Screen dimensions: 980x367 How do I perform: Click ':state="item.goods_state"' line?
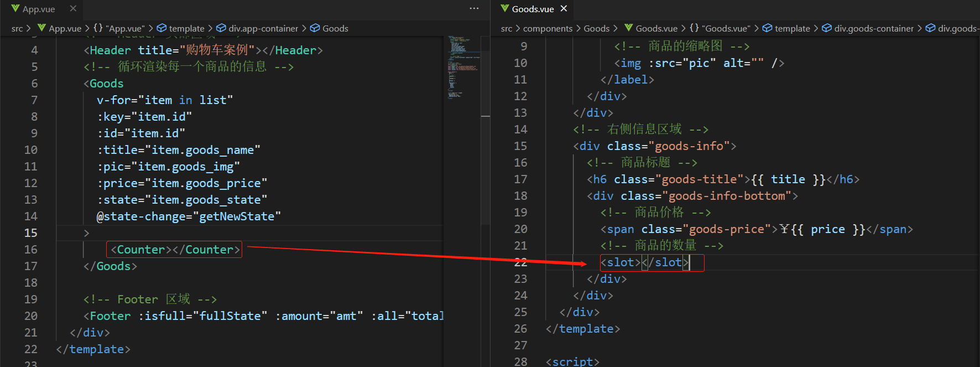point(182,200)
